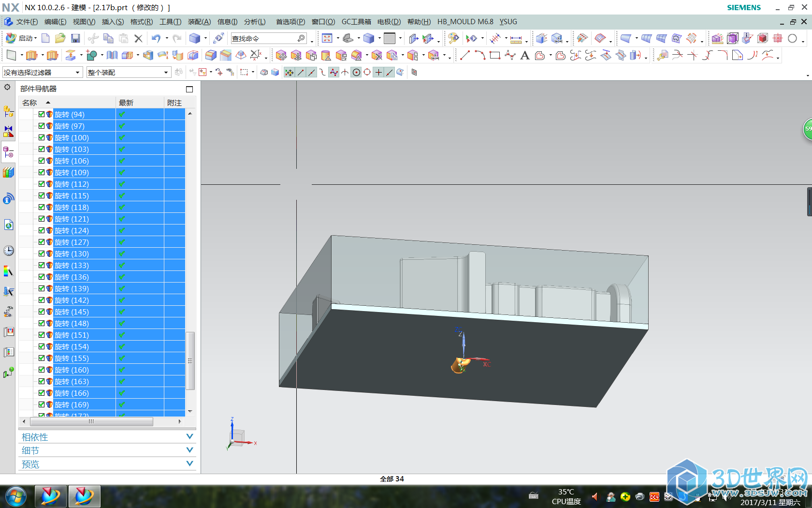
Task: Select the Rectangle curve tool
Action: 495,56
